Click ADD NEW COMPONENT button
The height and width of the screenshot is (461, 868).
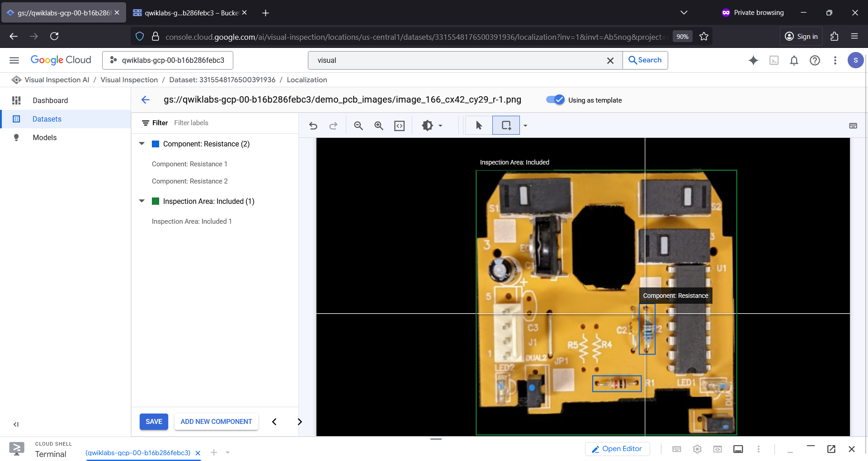(x=216, y=422)
